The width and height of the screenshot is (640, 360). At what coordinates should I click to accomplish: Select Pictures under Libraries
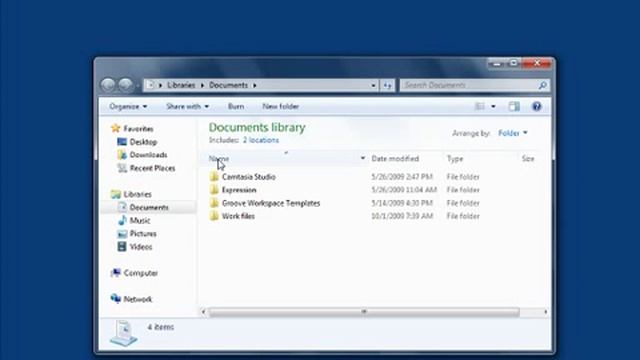(143, 234)
